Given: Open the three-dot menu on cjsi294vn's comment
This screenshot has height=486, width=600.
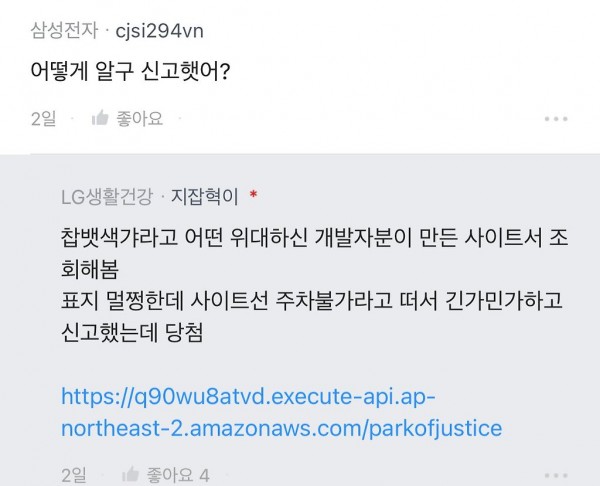Looking at the screenshot, I should click(555, 119).
